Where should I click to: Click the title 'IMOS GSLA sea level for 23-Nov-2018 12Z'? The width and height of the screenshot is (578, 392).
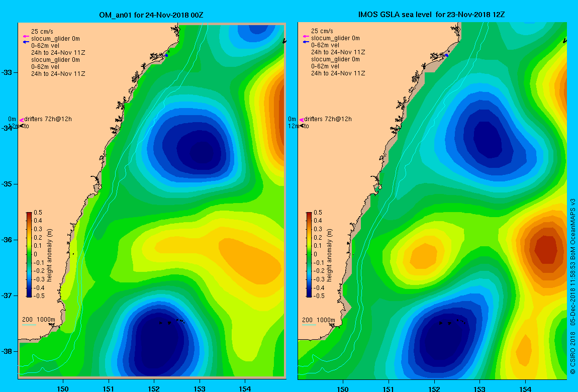pos(431,15)
